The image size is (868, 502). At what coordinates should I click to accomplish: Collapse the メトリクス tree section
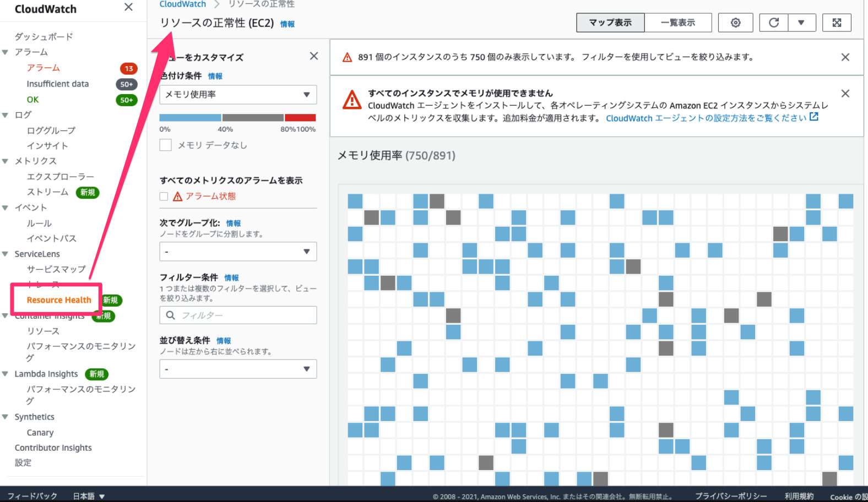click(x=5, y=161)
